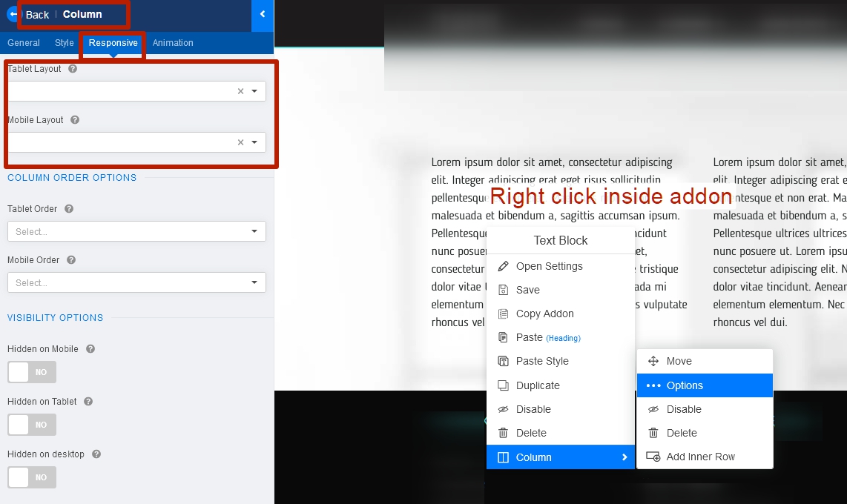Clear the Mobile Layout field with X
This screenshot has height=504, width=847.
240,142
